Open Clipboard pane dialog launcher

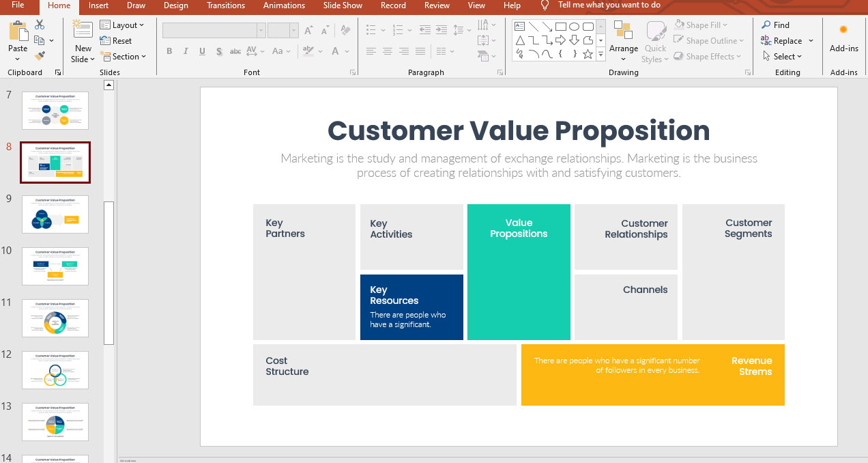click(57, 72)
